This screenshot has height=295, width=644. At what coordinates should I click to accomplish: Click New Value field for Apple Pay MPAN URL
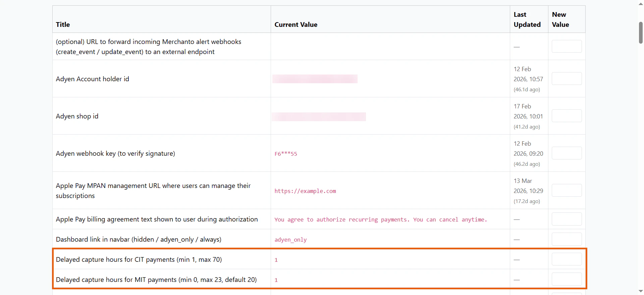point(567,190)
